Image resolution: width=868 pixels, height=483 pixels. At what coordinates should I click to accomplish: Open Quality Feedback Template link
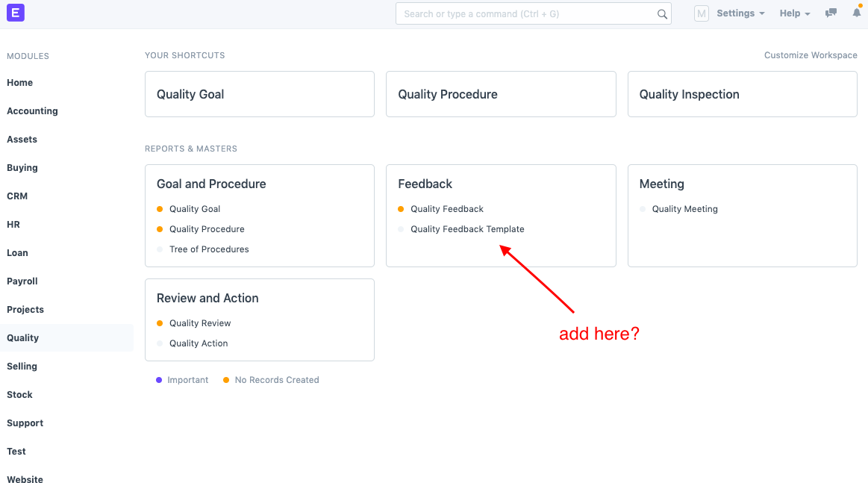467,229
